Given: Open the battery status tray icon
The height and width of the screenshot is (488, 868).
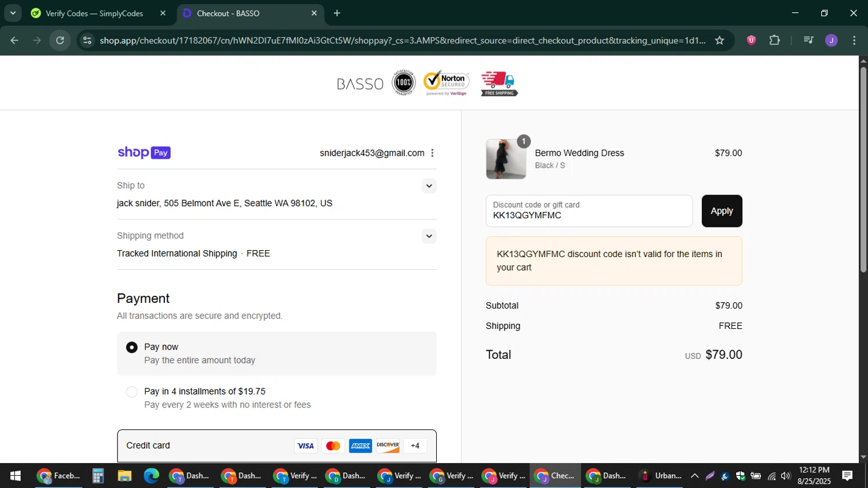Looking at the screenshot, I should [x=756, y=476].
